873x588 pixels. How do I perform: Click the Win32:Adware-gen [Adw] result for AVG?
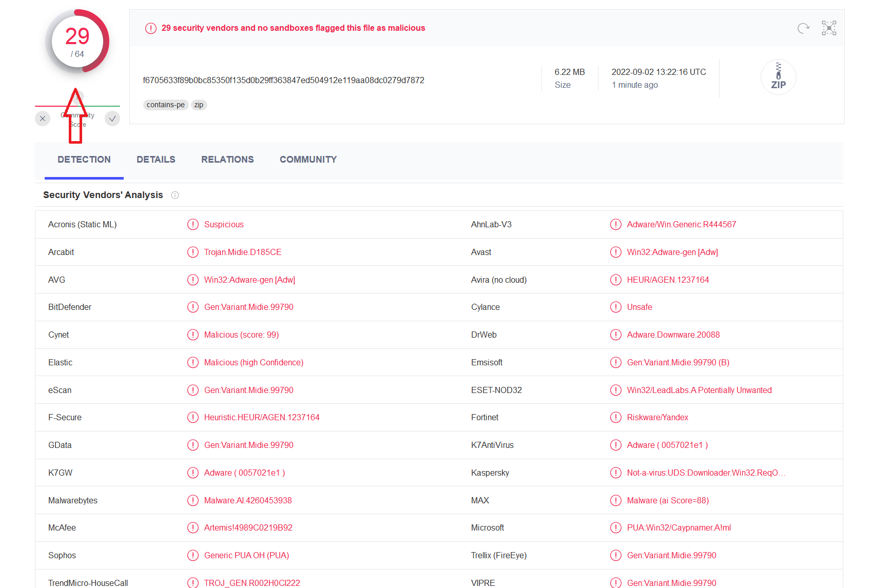(249, 280)
